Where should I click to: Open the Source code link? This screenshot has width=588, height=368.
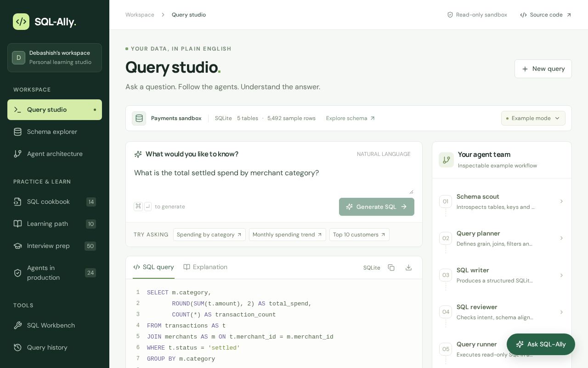[546, 15]
